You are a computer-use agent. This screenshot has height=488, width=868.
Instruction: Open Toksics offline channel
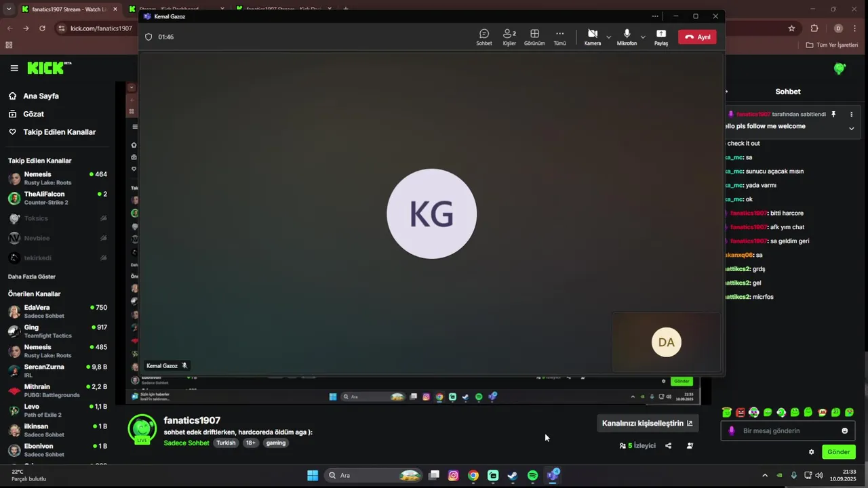58,218
